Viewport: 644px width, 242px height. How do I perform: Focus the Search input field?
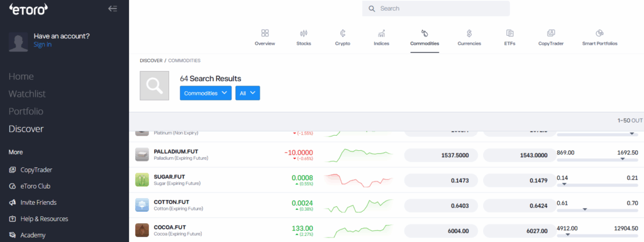436,8
